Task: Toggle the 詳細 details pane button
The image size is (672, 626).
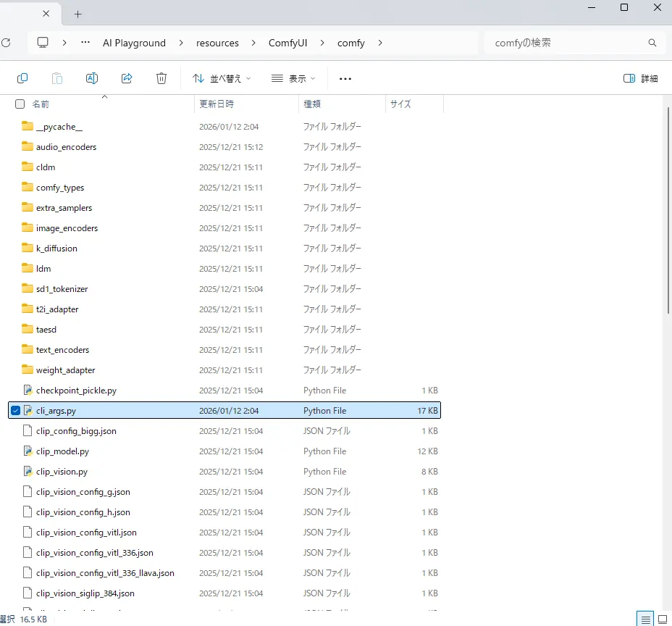Action: (x=641, y=78)
